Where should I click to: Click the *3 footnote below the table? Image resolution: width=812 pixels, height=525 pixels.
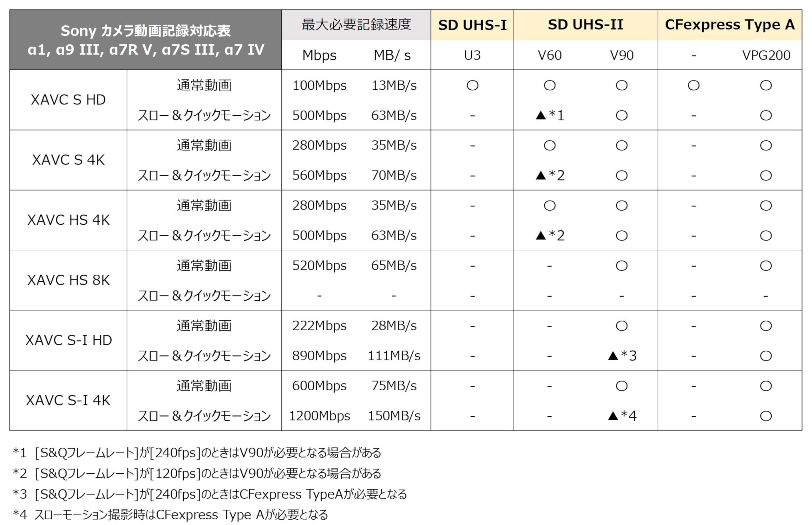pyautogui.click(x=210, y=494)
